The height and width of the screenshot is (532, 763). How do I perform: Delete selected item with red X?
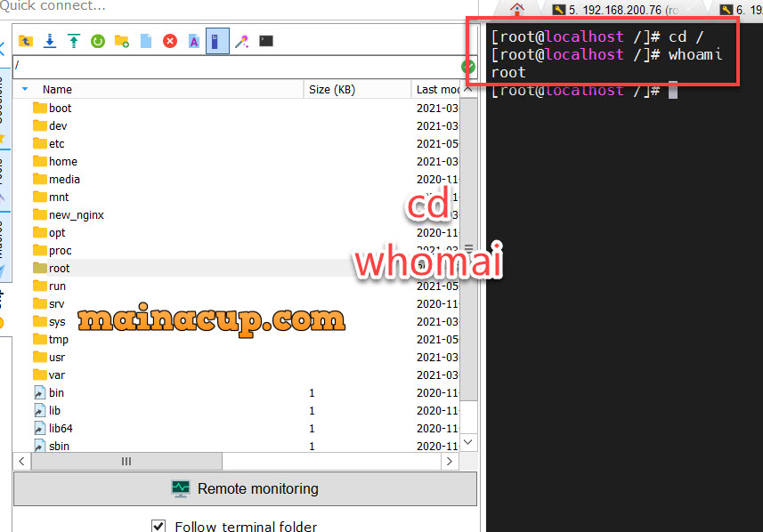[170, 41]
